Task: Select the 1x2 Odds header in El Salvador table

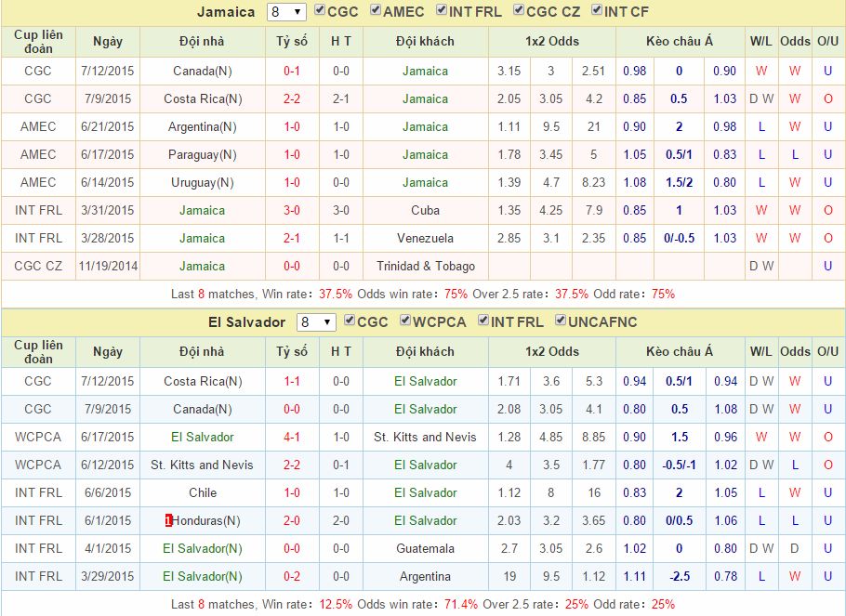Action: tap(552, 352)
